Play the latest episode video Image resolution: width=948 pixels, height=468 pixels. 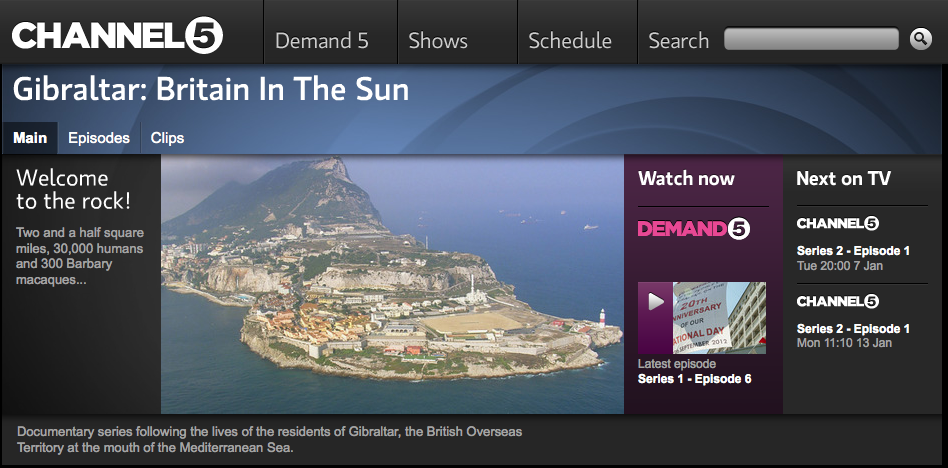(655, 301)
